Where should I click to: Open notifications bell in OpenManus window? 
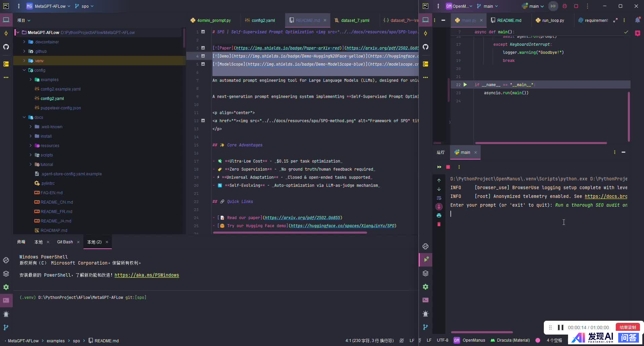[x=637, y=20]
